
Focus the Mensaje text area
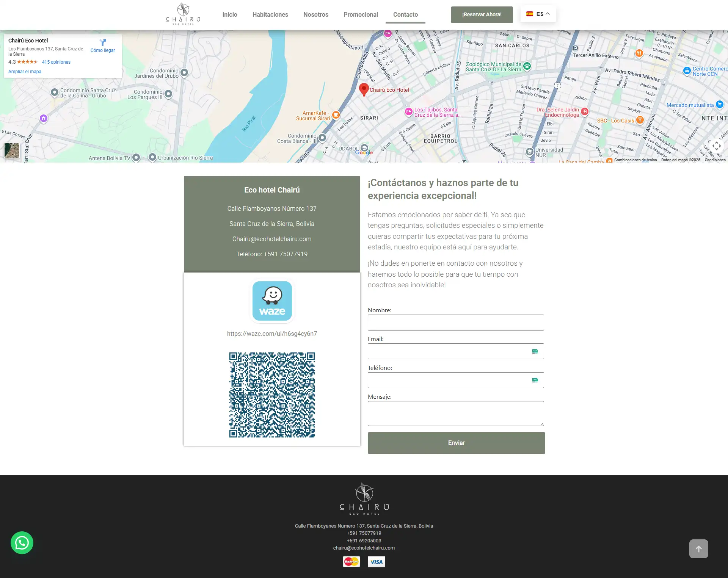pos(455,413)
